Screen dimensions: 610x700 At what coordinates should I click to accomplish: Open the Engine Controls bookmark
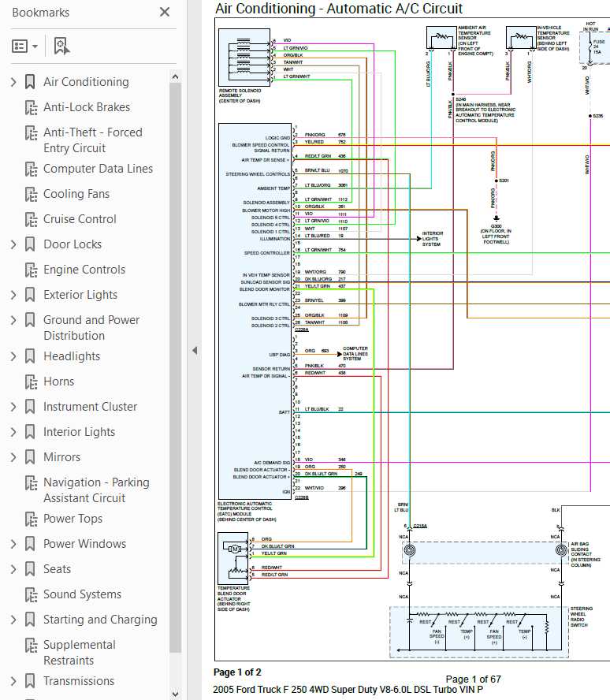pyautogui.click(x=84, y=270)
